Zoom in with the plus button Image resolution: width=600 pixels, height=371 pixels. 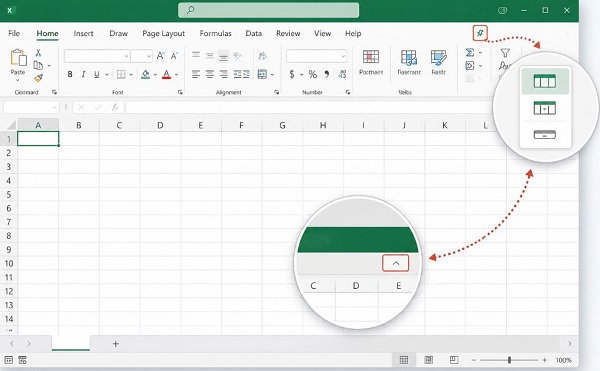[x=545, y=360]
